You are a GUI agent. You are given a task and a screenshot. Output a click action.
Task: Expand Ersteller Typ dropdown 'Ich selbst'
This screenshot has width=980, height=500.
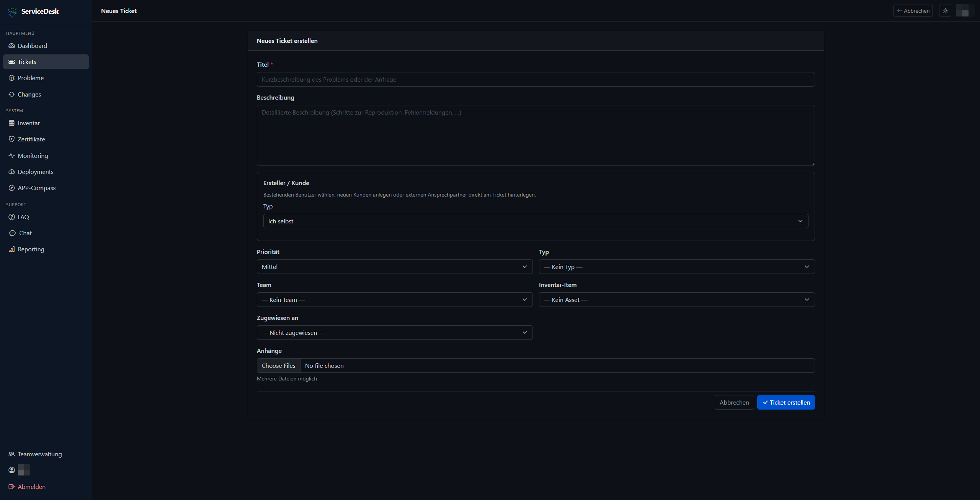536,221
